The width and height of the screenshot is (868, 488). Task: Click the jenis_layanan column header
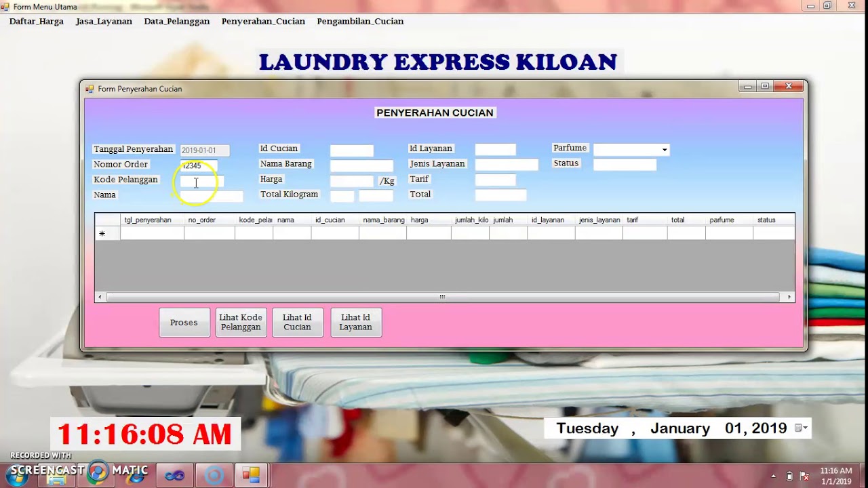[x=599, y=220]
